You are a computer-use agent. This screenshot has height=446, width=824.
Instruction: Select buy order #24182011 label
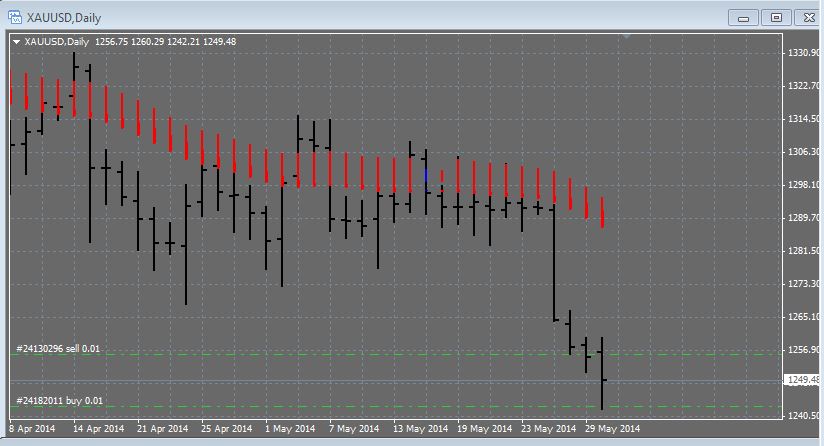coord(59,401)
